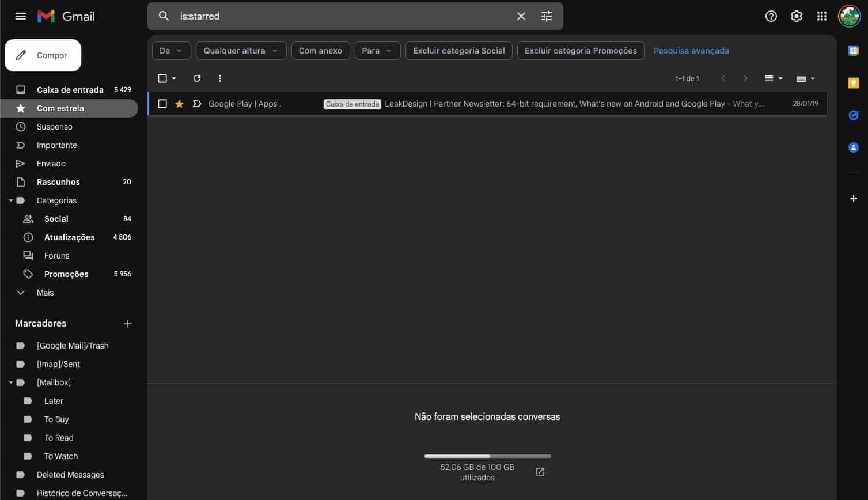Collapse the Mailbox label tree

tap(10, 382)
